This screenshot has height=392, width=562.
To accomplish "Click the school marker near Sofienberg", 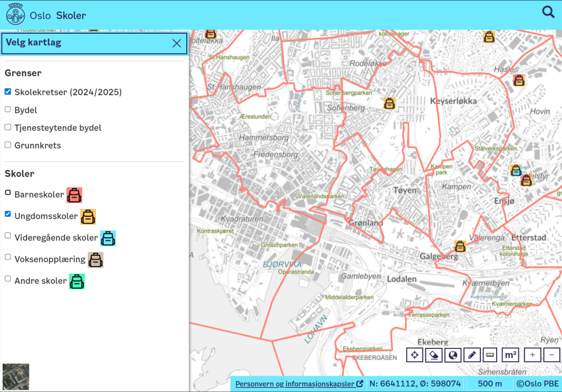I will 389,103.
